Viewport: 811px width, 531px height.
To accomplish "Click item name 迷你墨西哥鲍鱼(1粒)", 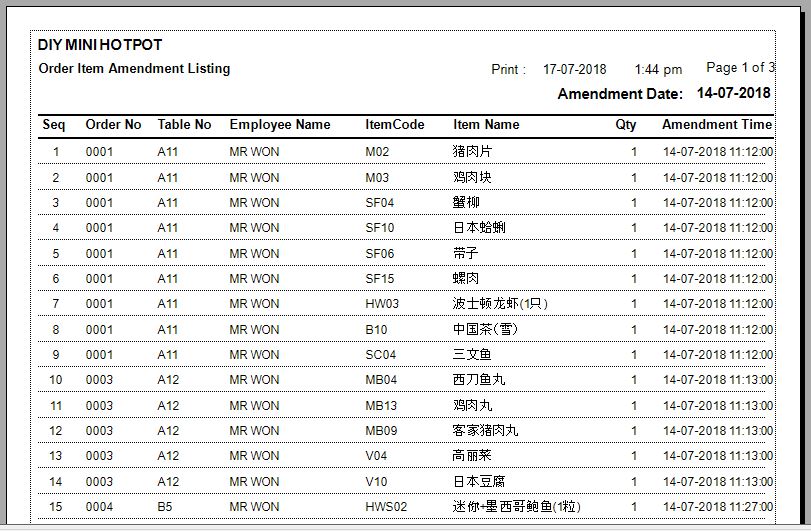I will tap(517, 506).
